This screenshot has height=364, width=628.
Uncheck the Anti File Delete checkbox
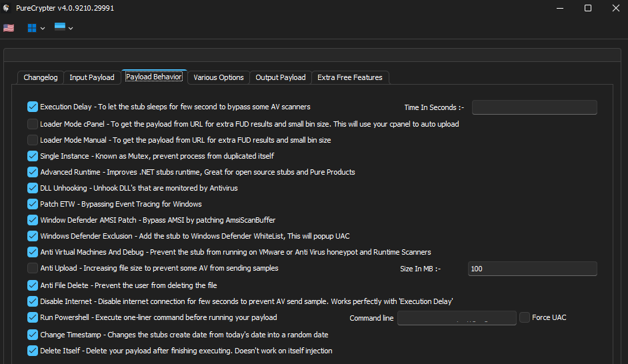tap(33, 285)
